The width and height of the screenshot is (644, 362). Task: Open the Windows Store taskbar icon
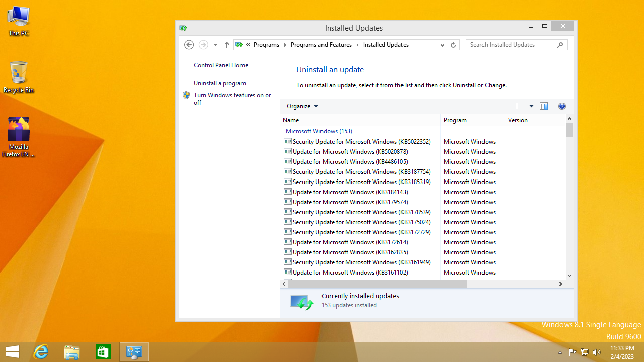point(103,352)
